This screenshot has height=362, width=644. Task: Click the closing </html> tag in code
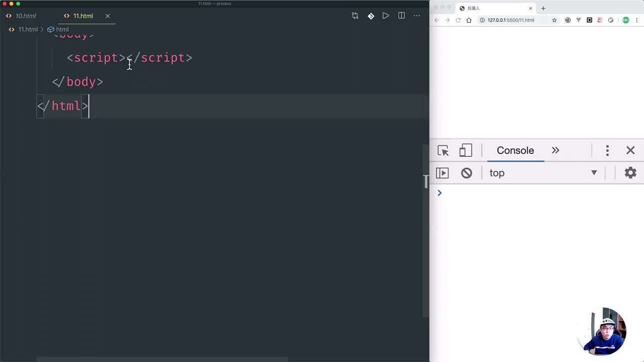63,106
